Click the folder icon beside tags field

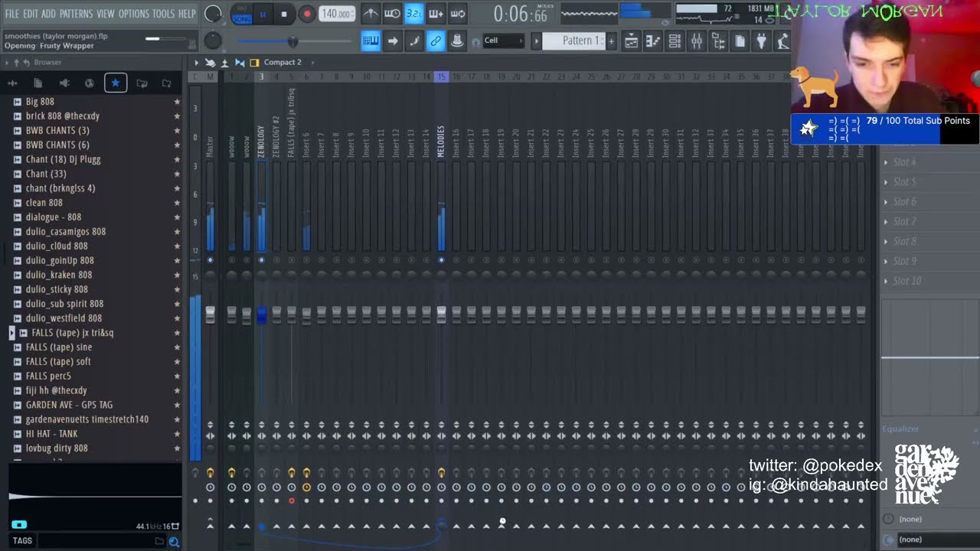159,541
